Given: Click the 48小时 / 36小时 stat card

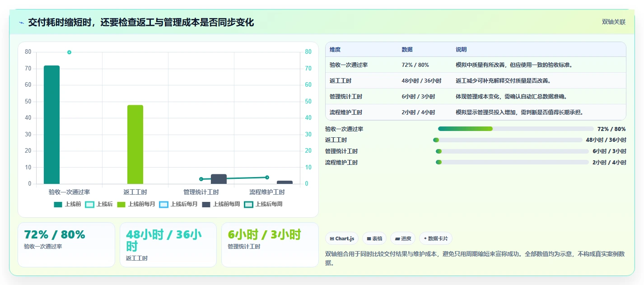Looking at the screenshot, I should pos(168,245).
